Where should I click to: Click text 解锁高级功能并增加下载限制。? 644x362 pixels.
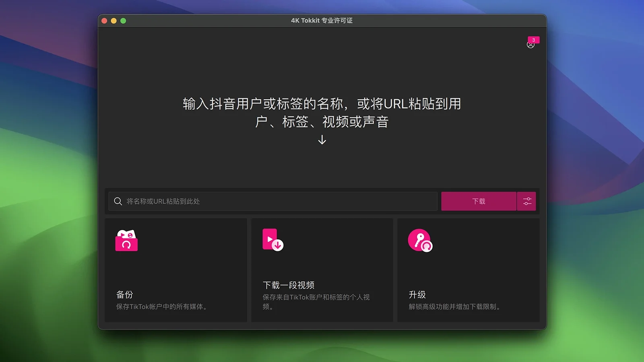[456, 307]
